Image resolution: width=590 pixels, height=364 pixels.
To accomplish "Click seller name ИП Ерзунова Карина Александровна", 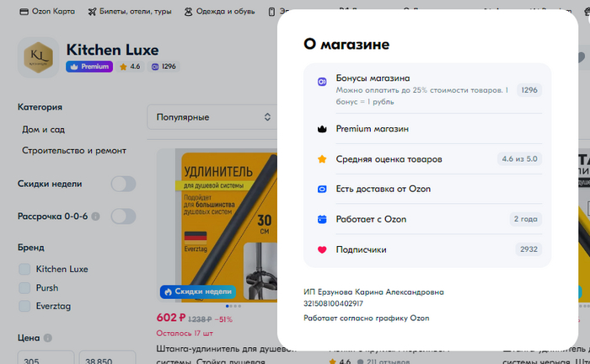I will click(x=373, y=292).
